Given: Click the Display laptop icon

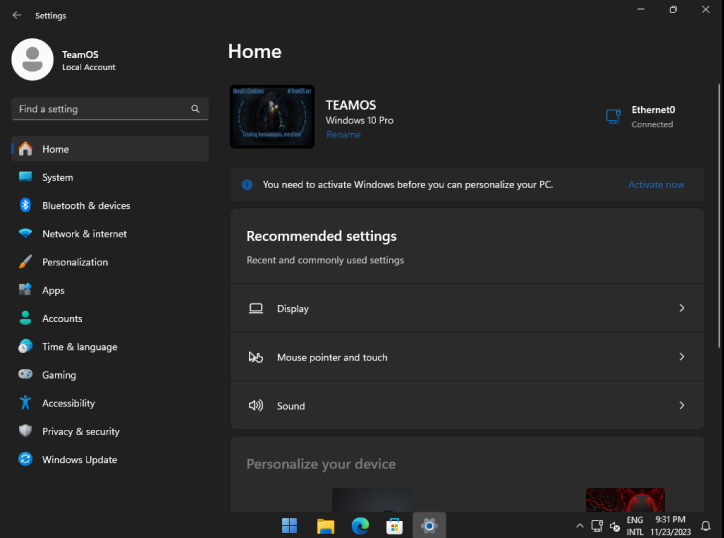Looking at the screenshot, I should [x=256, y=308].
